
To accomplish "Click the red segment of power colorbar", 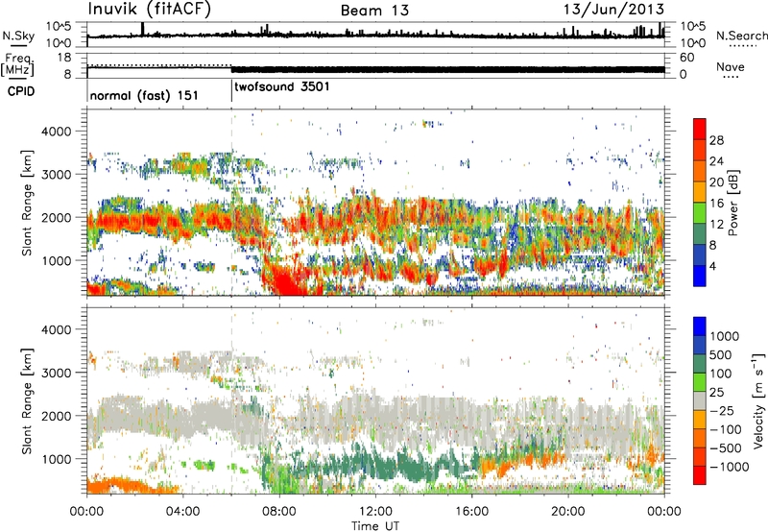I will 700,129.
